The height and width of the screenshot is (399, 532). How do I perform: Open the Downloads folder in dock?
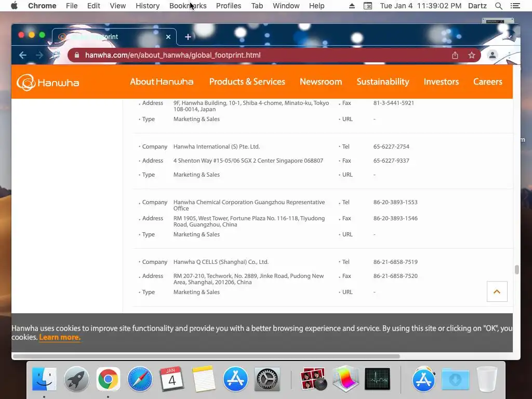[455, 379]
